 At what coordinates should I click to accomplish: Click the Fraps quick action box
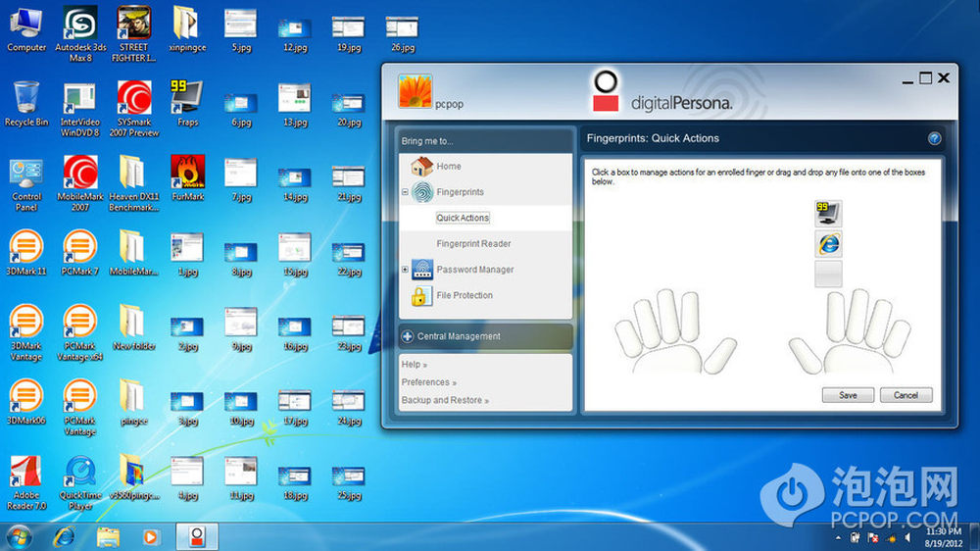(828, 214)
